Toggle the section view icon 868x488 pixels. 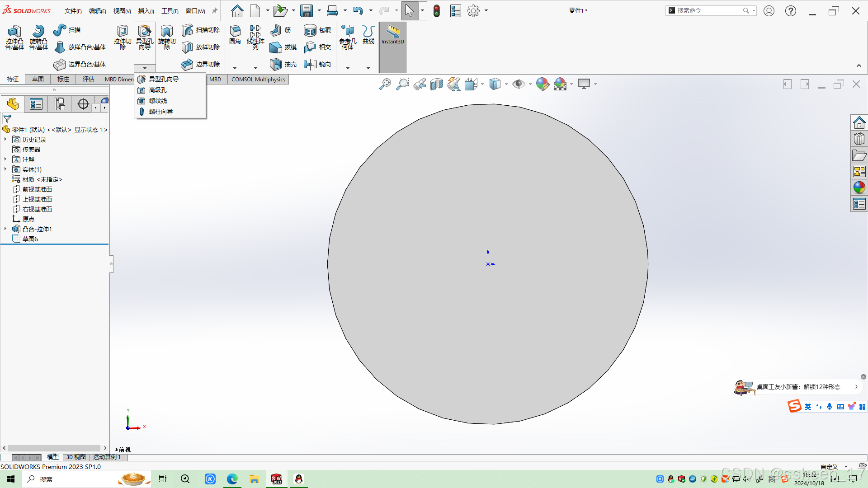coord(437,84)
